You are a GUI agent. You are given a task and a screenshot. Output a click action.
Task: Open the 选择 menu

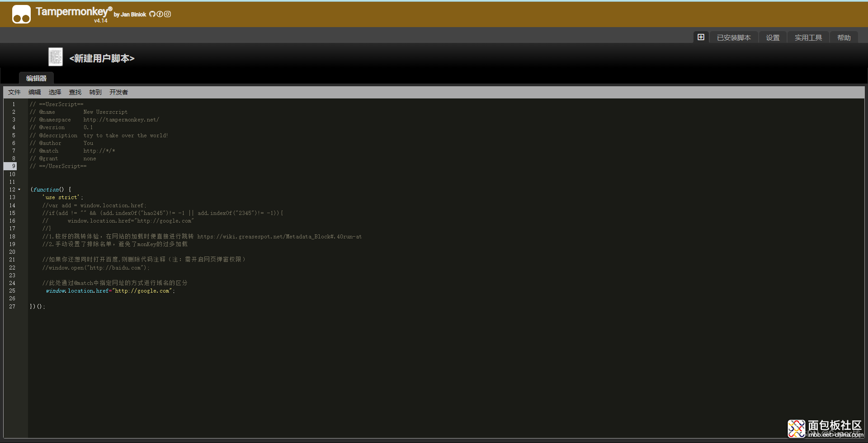pyautogui.click(x=55, y=92)
